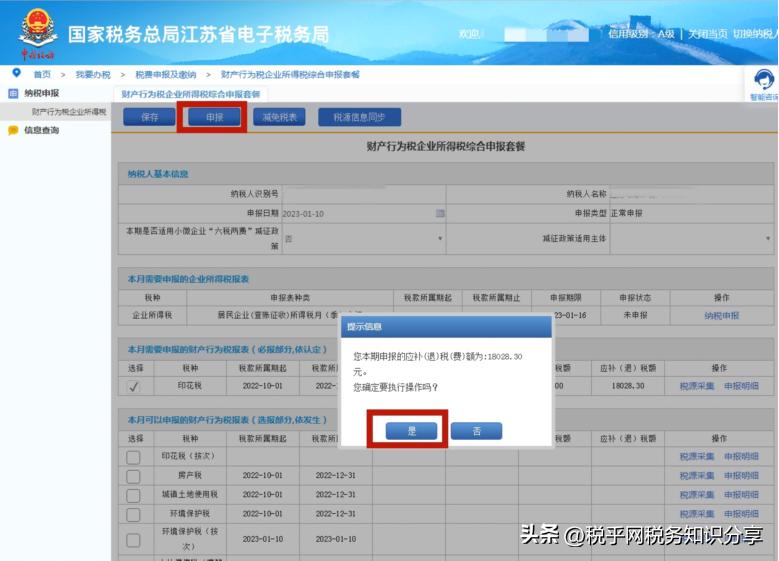Click the 税源信息同步 button

[x=359, y=117]
